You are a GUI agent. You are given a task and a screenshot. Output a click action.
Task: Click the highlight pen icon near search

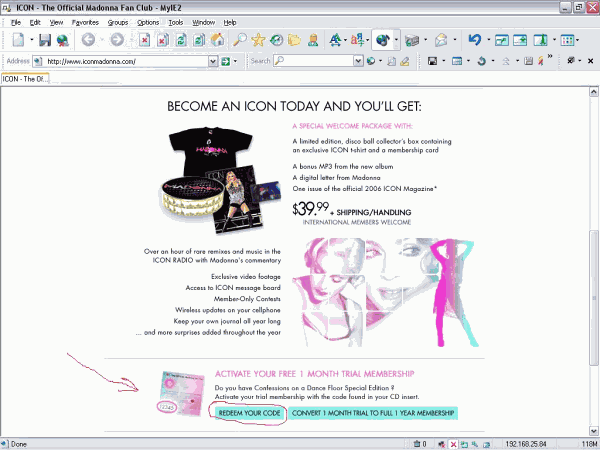coord(404,61)
